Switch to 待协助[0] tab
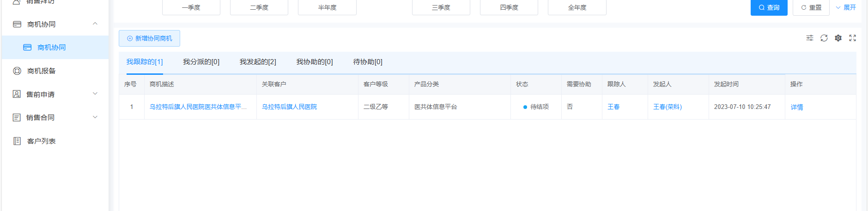 368,62
